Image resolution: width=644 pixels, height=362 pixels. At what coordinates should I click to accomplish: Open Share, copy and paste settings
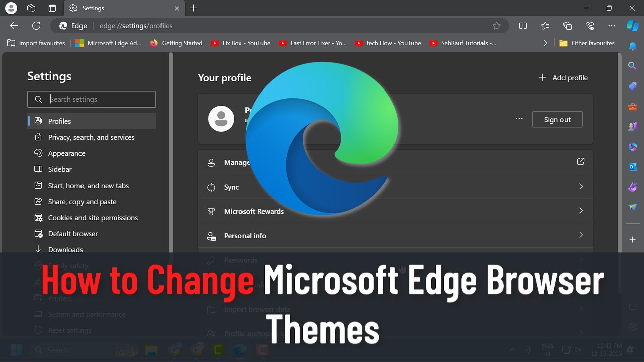click(x=92, y=202)
